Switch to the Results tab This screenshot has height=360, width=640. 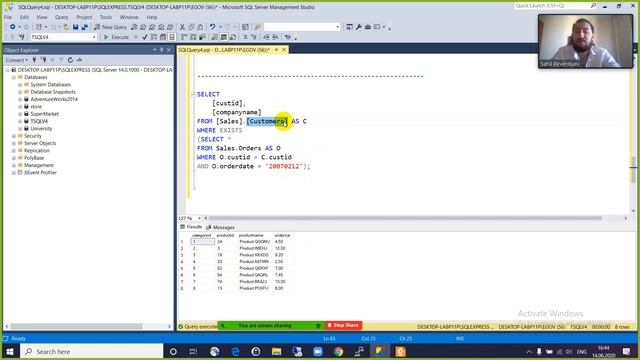[191, 227]
